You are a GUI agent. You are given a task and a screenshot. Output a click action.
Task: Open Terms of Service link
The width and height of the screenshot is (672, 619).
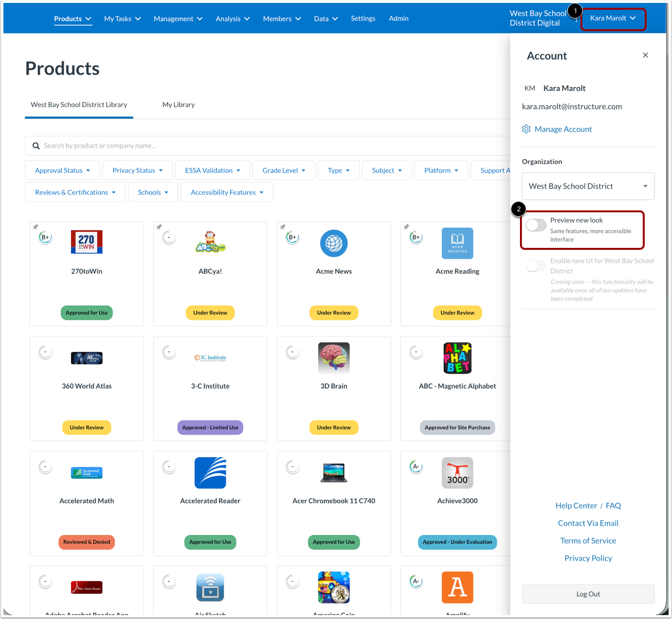click(x=588, y=541)
